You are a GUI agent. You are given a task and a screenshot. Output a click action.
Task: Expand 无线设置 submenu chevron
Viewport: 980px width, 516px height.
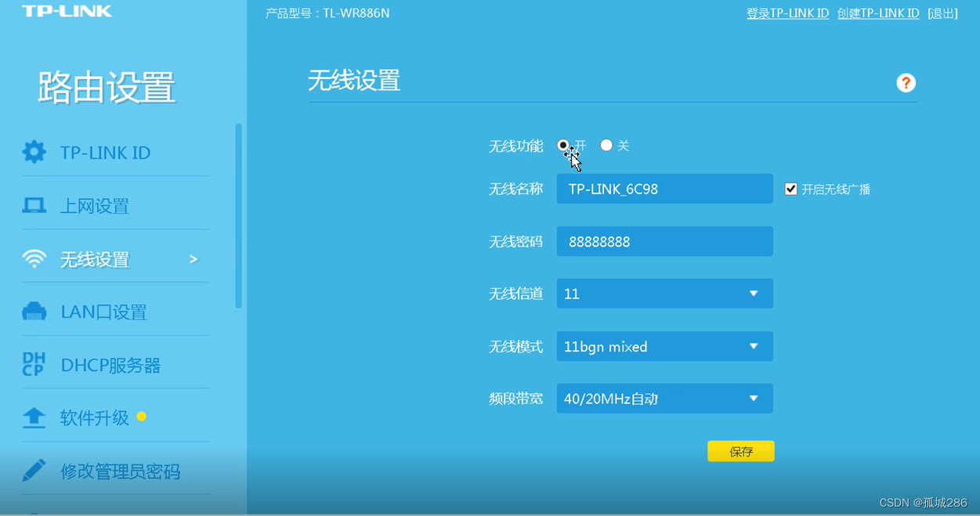point(193,259)
